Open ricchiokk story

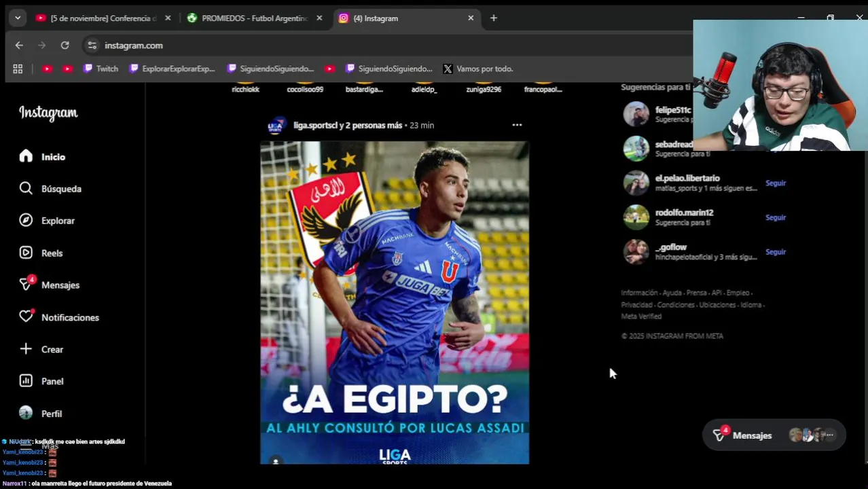click(x=245, y=89)
